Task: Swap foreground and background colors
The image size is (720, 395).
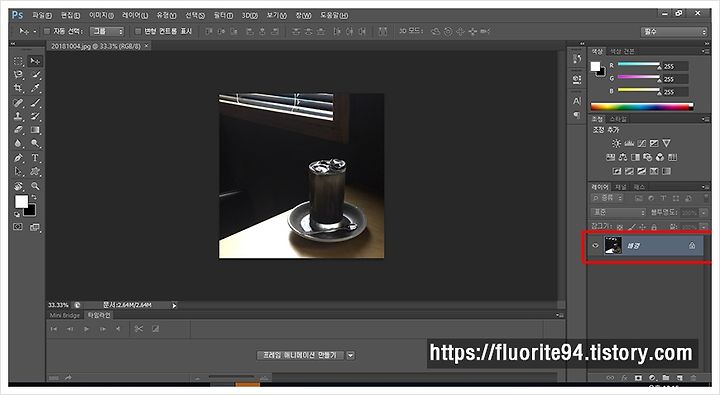Action: click(34, 198)
